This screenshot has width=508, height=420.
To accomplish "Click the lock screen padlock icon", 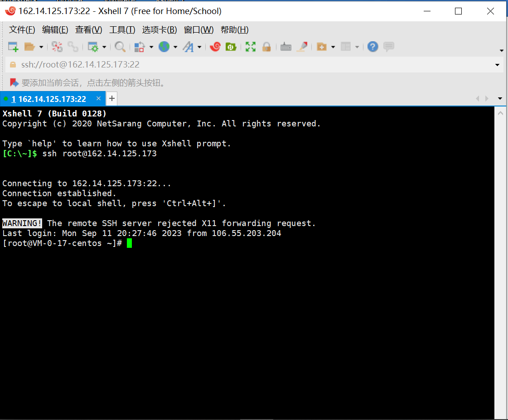I will 266,47.
